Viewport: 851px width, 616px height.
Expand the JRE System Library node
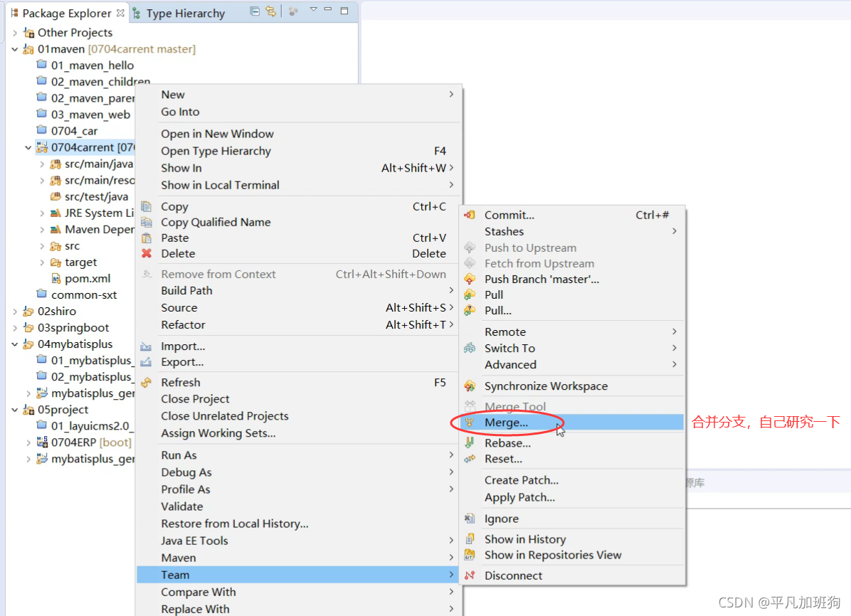pyautogui.click(x=42, y=213)
